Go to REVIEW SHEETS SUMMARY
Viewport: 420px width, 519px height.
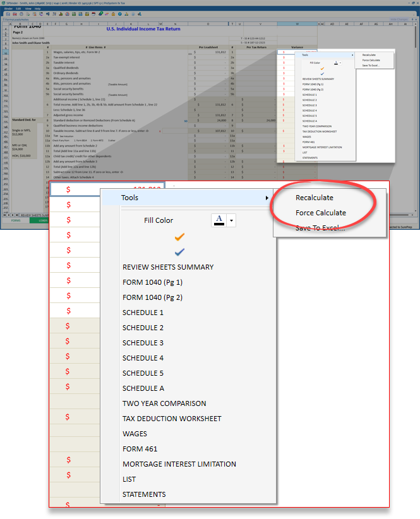pos(168,267)
